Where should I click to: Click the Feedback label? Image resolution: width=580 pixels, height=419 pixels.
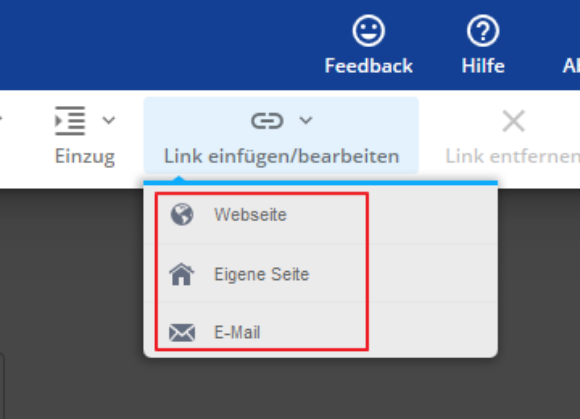(x=368, y=66)
